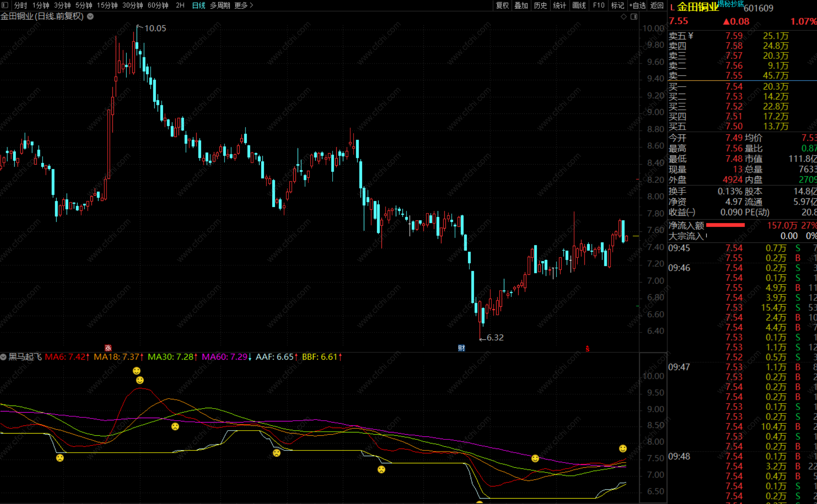Screen dimensions: 817x504
Task: Click the rightmost smiley face signal icon
Action: (x=623, y=448)
